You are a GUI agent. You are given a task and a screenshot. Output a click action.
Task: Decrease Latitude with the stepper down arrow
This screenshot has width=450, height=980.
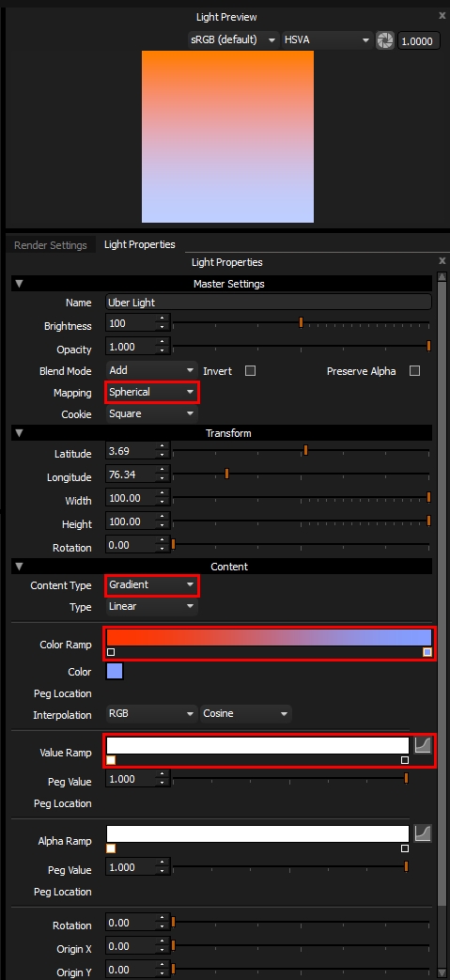pos(163,455)
